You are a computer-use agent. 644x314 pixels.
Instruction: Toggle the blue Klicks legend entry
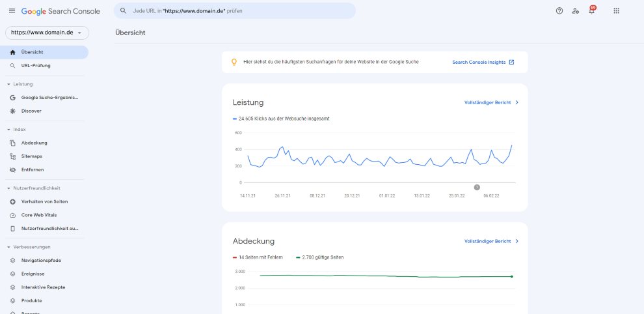pyautogui.click(x=281, y=119)
